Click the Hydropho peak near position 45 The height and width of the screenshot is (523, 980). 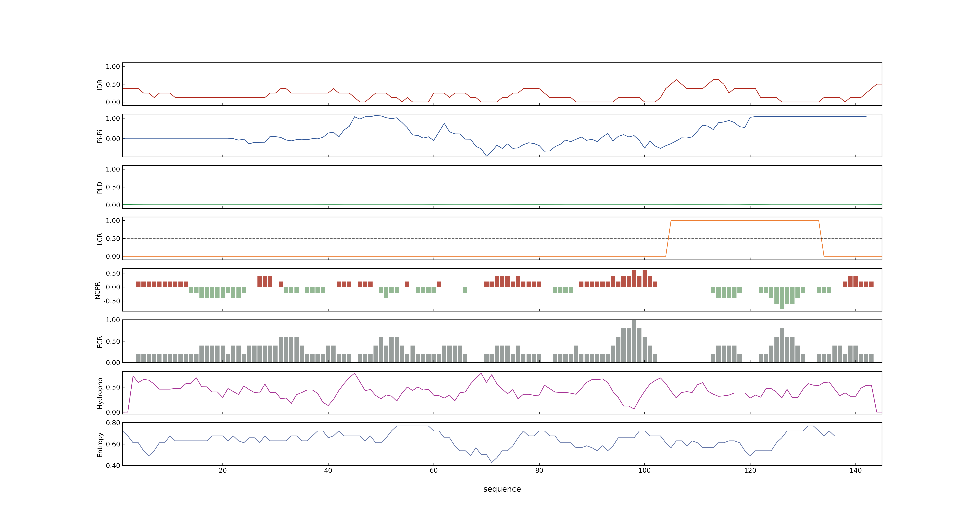click(x=355, y=373)
